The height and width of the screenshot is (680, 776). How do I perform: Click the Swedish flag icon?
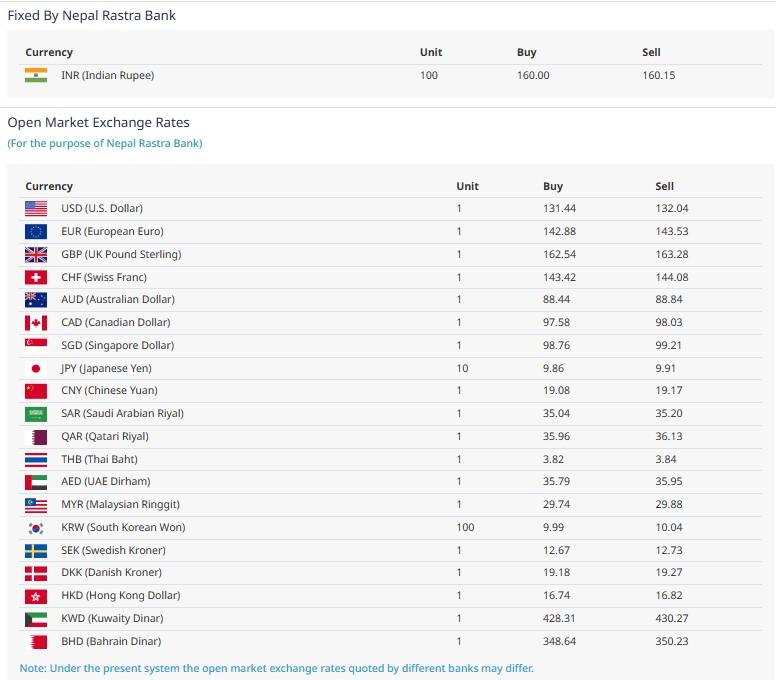pos(36,550)
